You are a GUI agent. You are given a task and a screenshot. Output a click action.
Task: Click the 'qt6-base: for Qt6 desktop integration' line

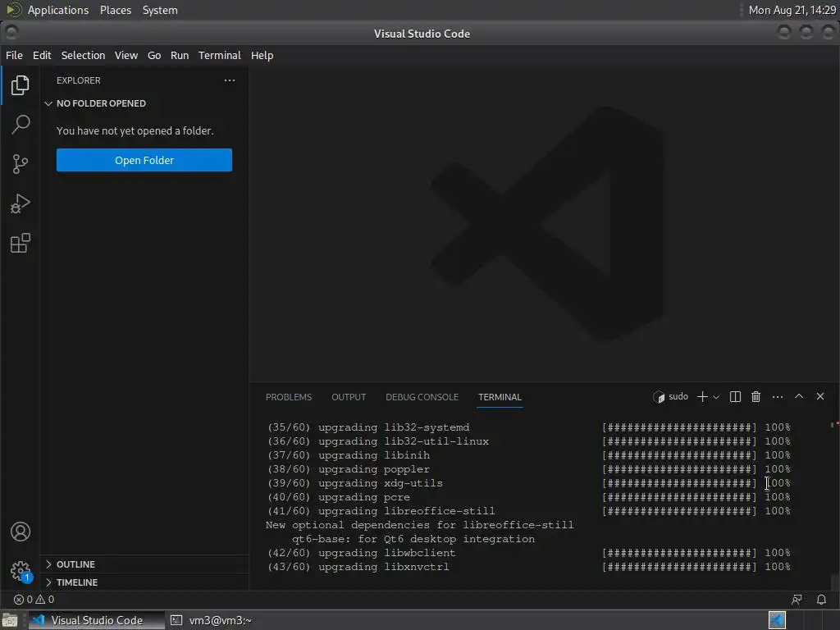(x=413, y=539)
